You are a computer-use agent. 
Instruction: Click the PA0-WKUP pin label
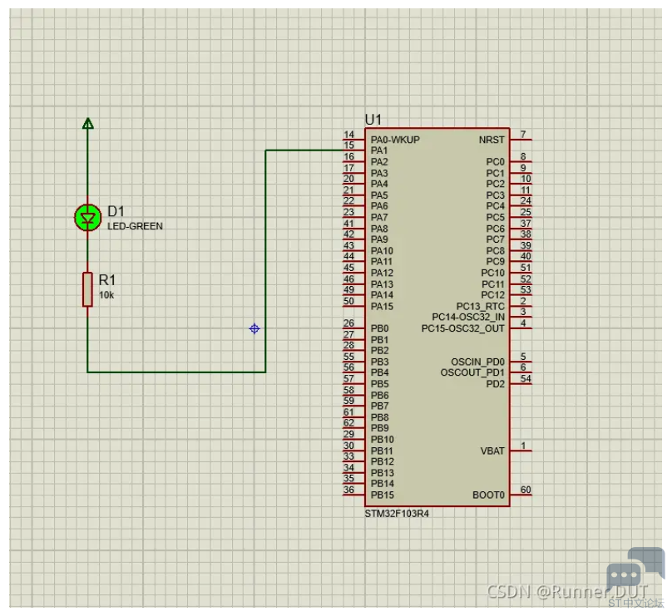(395, 140)
